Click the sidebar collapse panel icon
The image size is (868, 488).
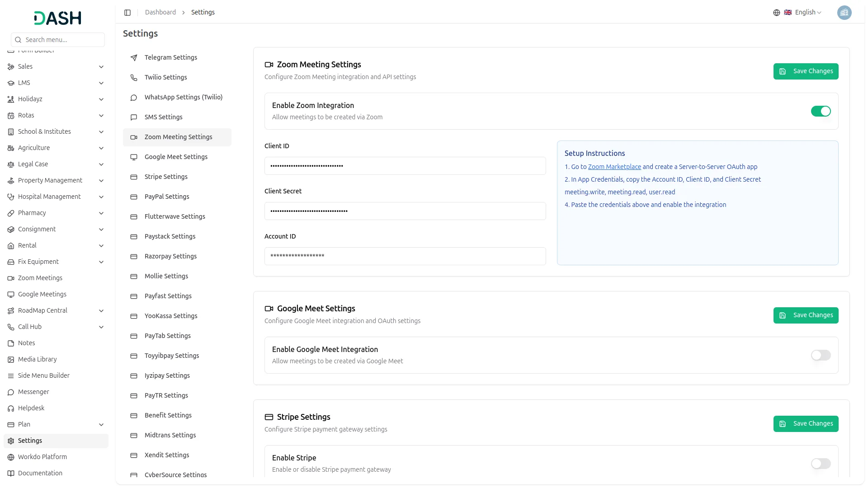coord(127,13)
